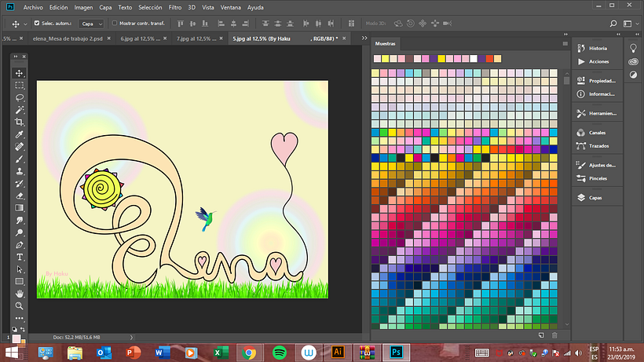This screenshot has width=644, height=362.
Task: Open Google Chrome from the taskbar
Action: coord(249,353)
